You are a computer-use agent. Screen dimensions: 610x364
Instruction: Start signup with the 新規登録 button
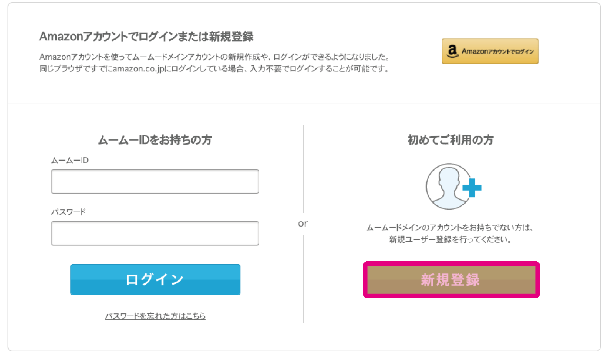(451, 280)
